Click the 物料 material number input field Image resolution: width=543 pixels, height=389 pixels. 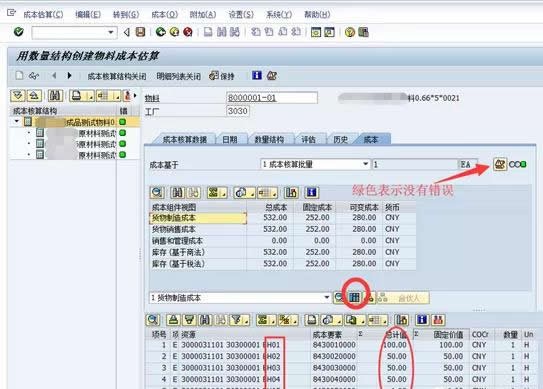(272, 98)
